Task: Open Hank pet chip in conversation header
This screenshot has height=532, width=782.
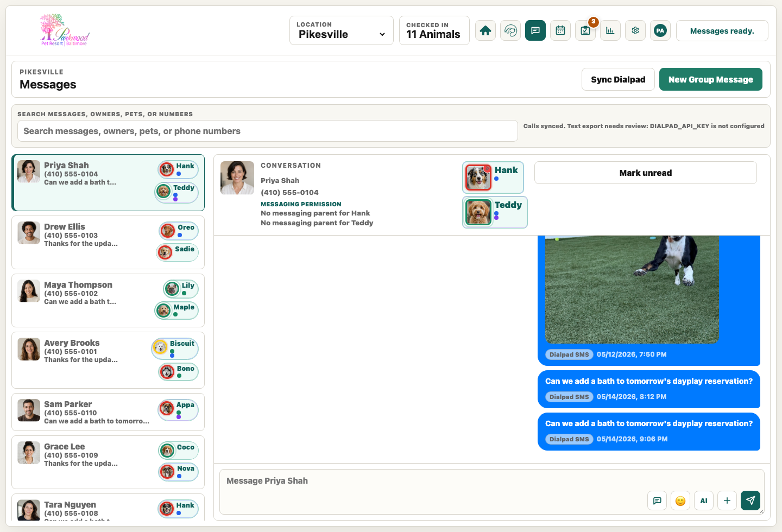Action: pos(493,178)
